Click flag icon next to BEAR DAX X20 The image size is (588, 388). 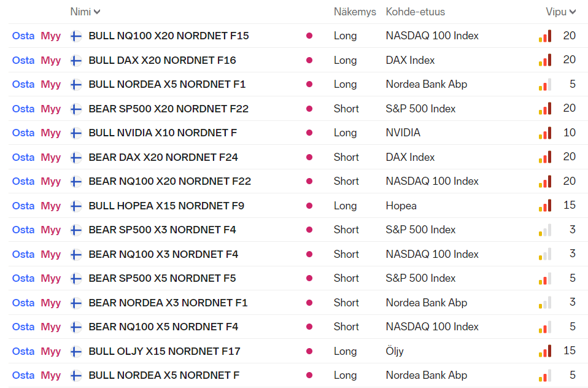pos(76,158)
